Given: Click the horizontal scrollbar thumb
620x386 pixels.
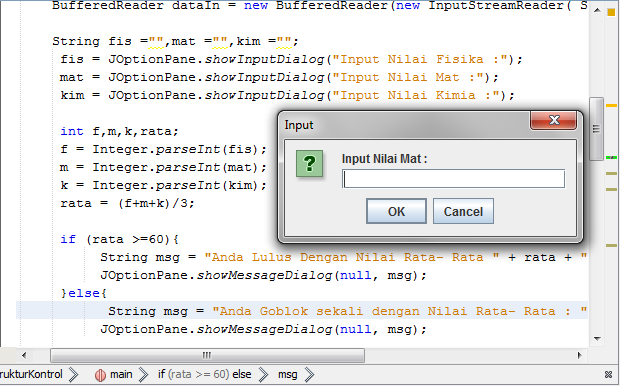Looking at the screenshot, I should [x=207, y=355].
